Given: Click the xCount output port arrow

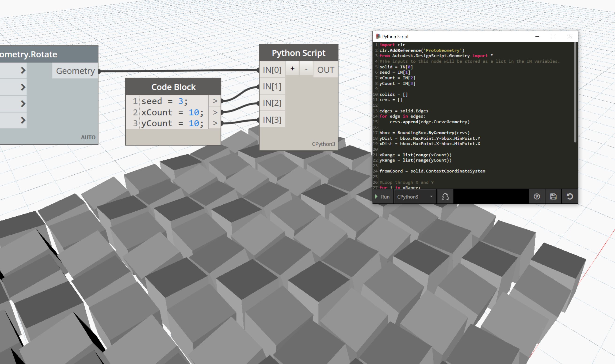Looking at the screenshot, I should pos(215,112).
